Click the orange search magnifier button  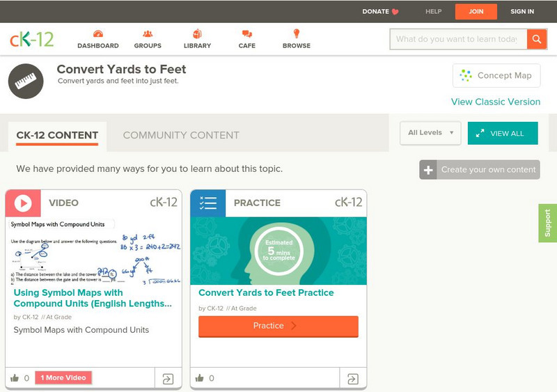pos(536,39)
